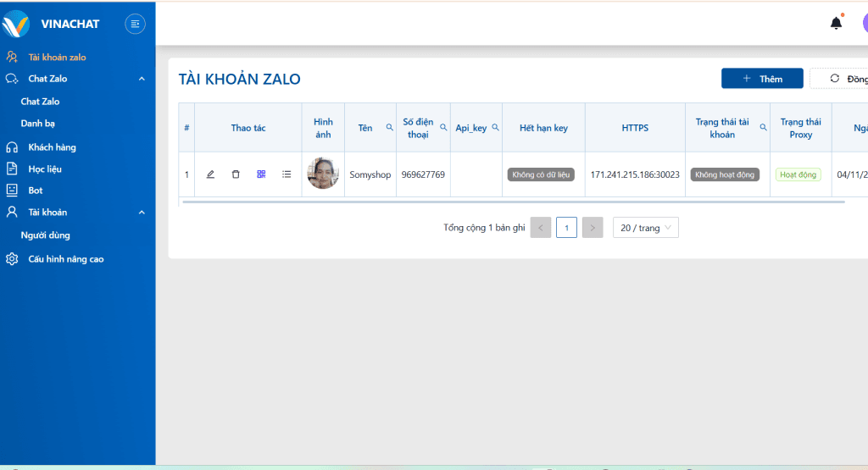Click the Somyshop profile picture thumbnail
The image size is (868, 470).
point(323,174)
